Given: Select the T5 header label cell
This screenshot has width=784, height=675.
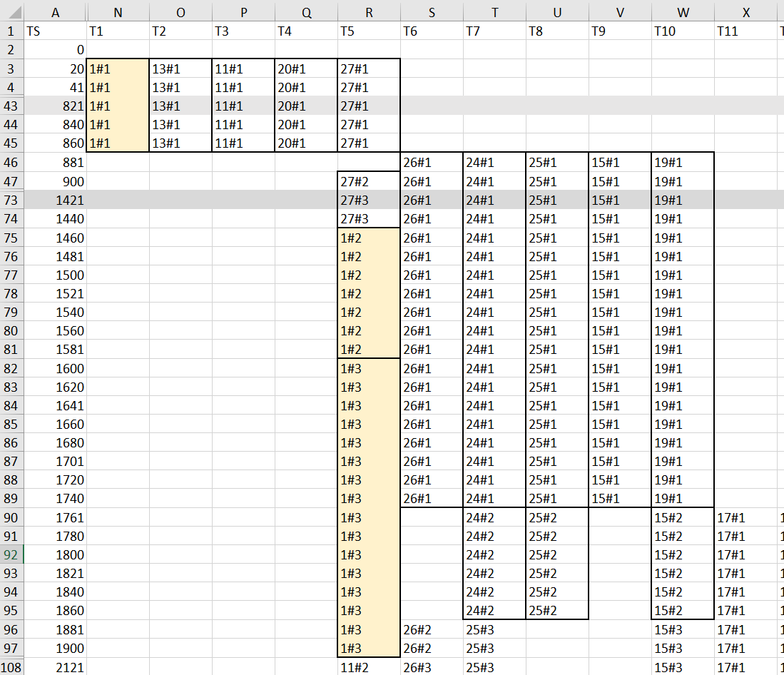Looking at the screenshot, I should coord(369,31).
